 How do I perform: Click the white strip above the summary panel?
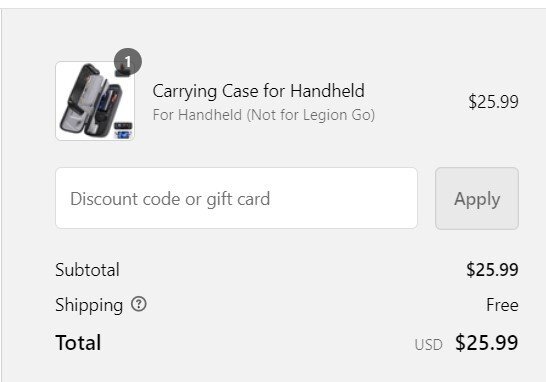(273, 4)
